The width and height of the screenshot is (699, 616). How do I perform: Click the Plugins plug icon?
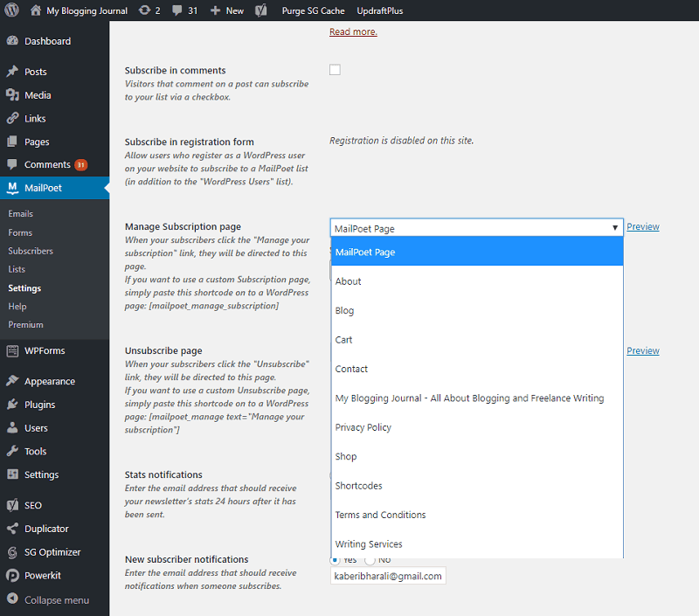click(x=12, y=405)
